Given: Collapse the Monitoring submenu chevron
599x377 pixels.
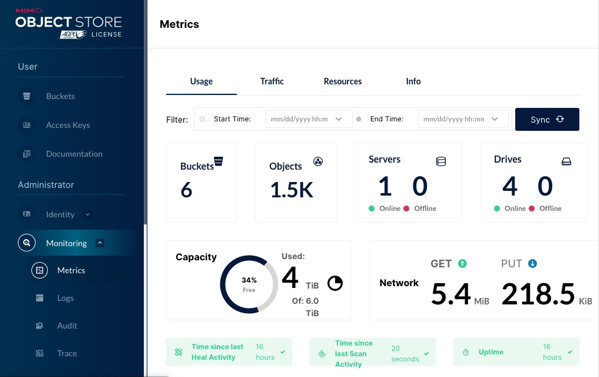Looking at the screenshot, I should [100, 243].
